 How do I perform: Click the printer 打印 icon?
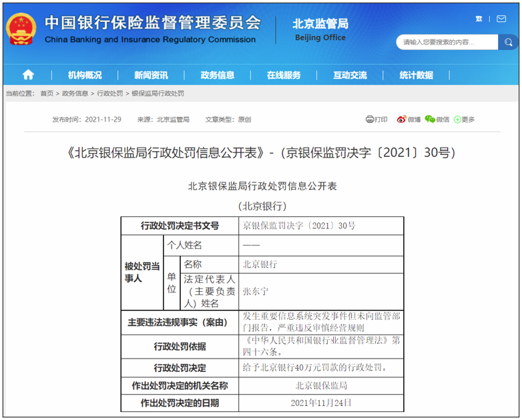click(376, 120)
